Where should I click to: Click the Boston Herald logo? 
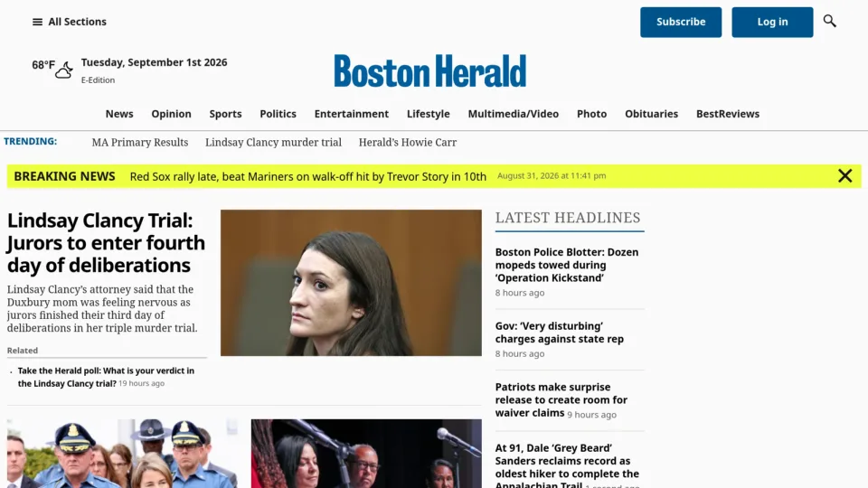(430, 70)
